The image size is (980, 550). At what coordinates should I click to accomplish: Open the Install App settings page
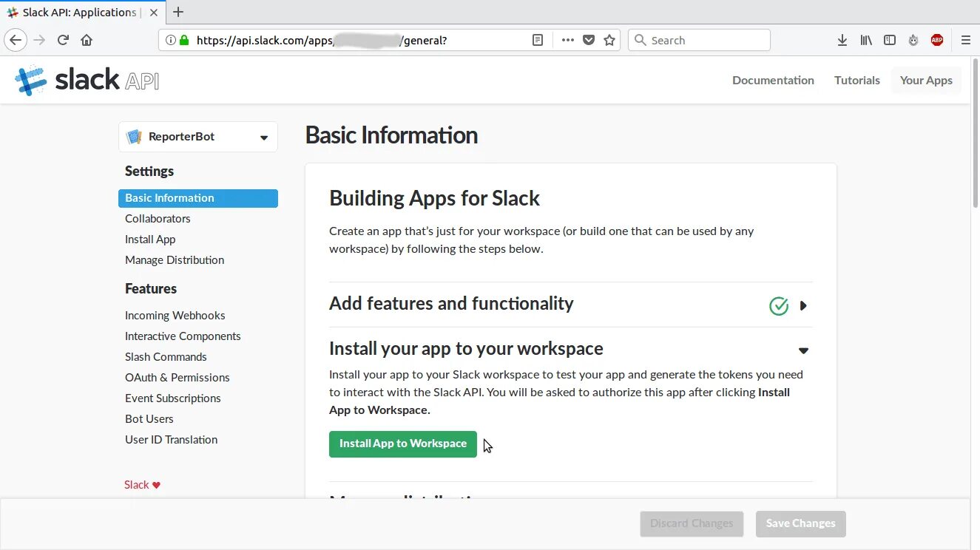[x=150, y=240]
